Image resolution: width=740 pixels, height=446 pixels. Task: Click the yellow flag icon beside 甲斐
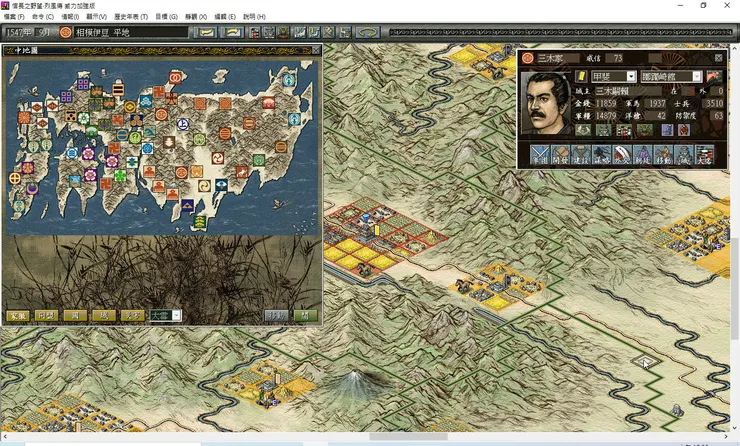pyautogui.click(x=581, y=76)
